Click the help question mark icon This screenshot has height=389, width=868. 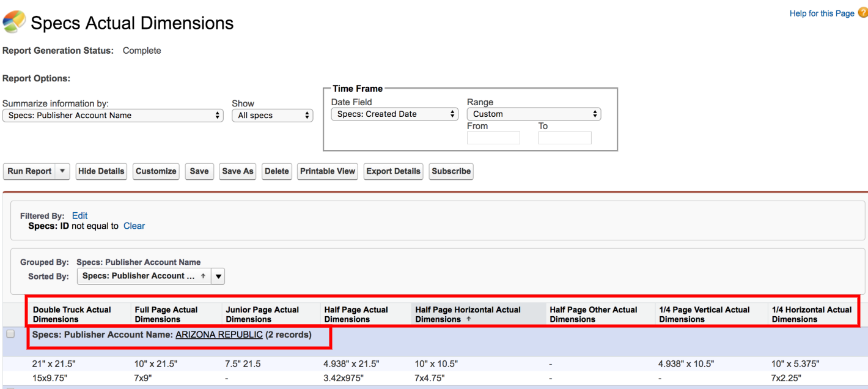tap(862, 13)
